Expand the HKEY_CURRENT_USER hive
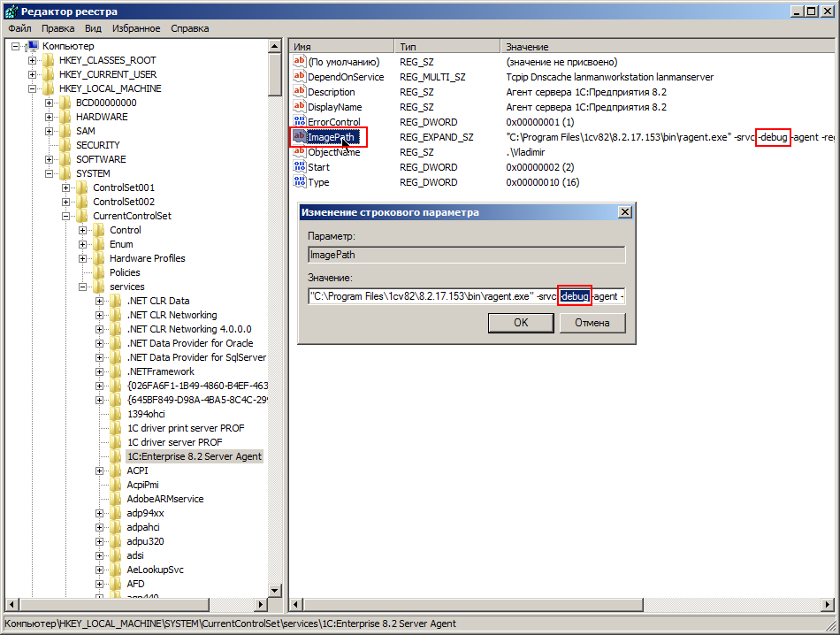The image size is (840, 635). [32, 74]
